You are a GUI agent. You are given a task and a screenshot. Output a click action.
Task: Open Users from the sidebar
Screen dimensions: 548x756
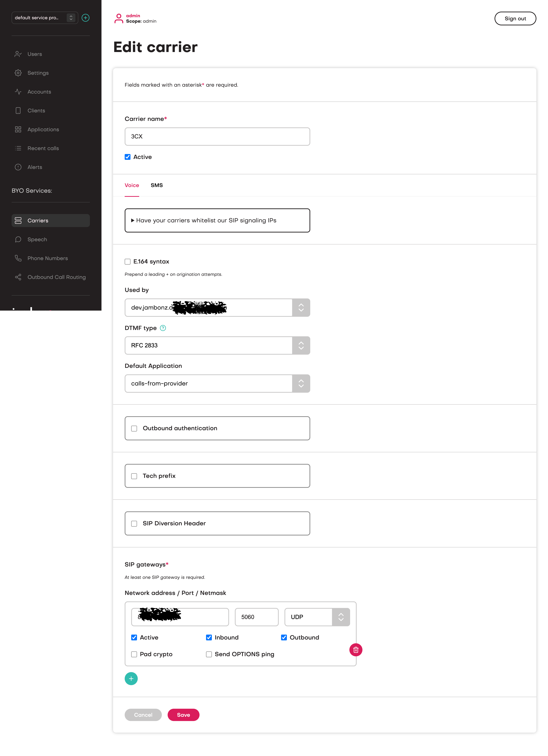point(35,54)
